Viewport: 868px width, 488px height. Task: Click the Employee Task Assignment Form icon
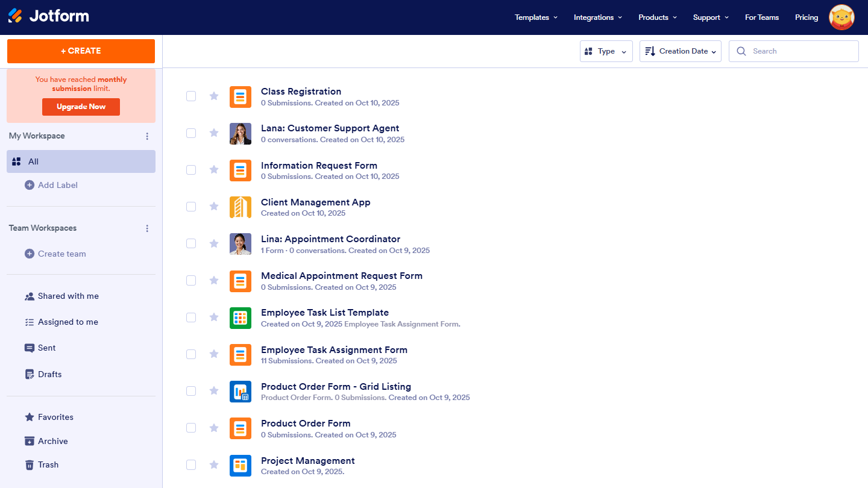(241, 355)
